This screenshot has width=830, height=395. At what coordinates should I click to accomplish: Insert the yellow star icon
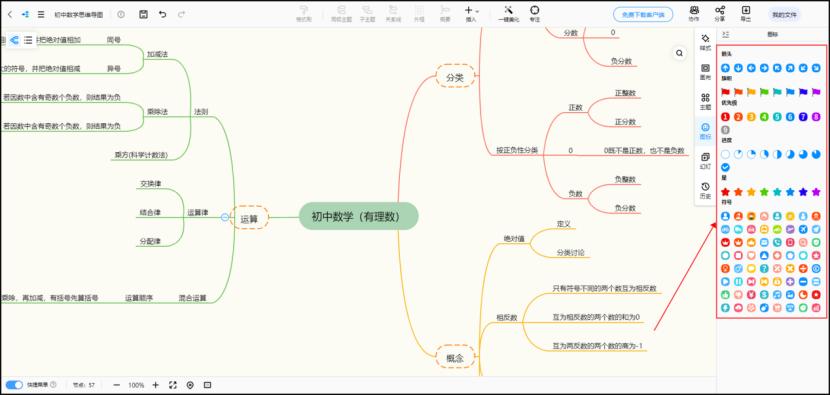[x=751, y=192]
